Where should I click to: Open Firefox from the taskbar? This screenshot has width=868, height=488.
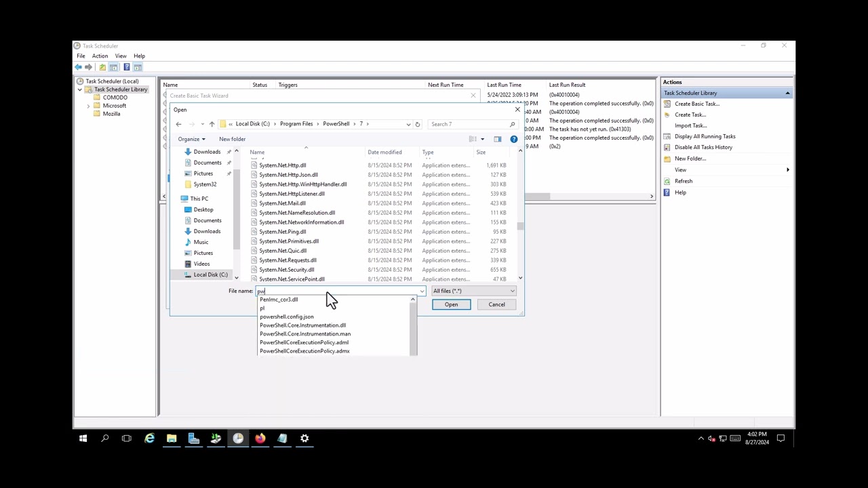[260, 439]
